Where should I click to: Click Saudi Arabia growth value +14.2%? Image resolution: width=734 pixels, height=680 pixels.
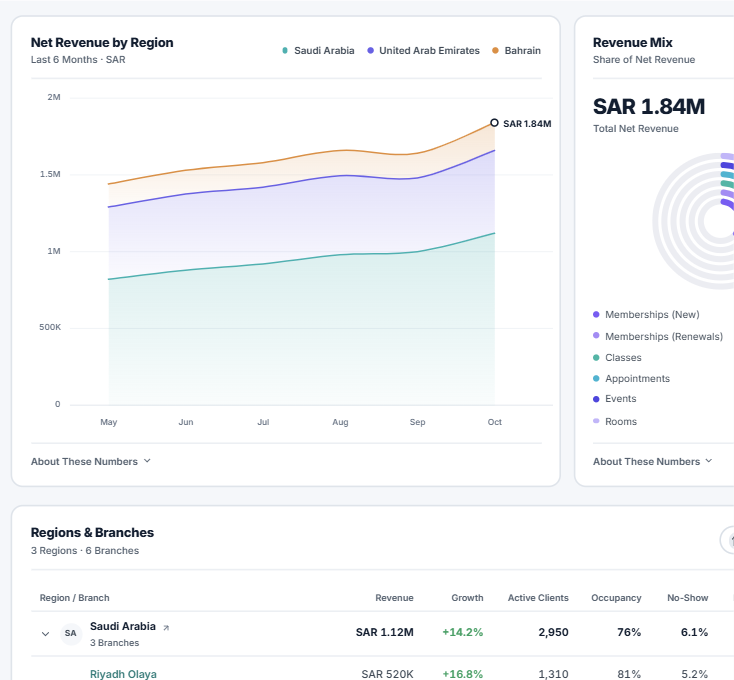click(462, 632)
